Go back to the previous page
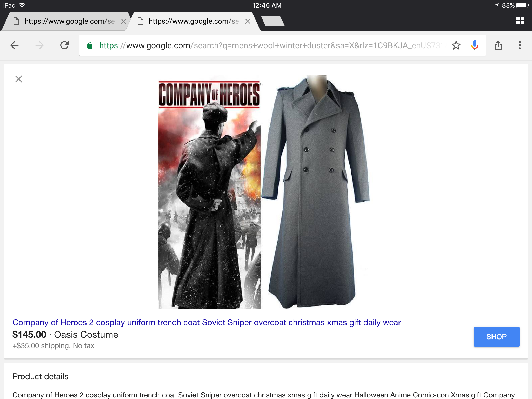This screenshot has width=532, height=399. coord(15,45)
